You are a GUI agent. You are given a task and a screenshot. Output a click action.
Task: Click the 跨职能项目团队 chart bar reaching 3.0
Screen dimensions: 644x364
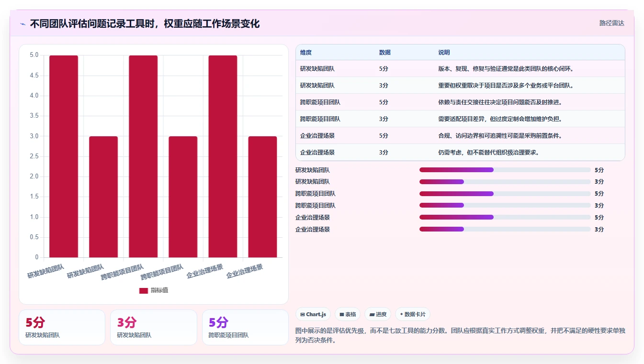183,197
